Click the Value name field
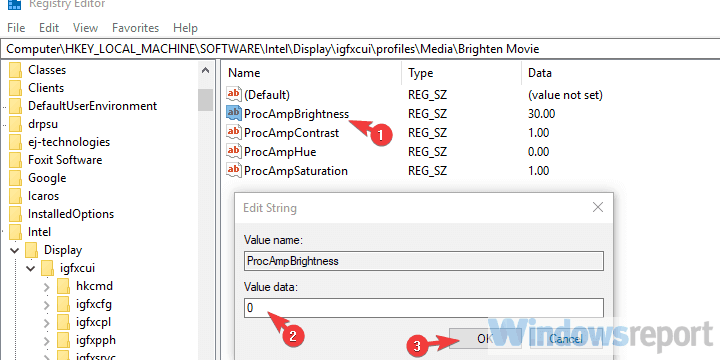Image resolution: width=720 pixels, height=360 pixels. [x=423, y=261]
